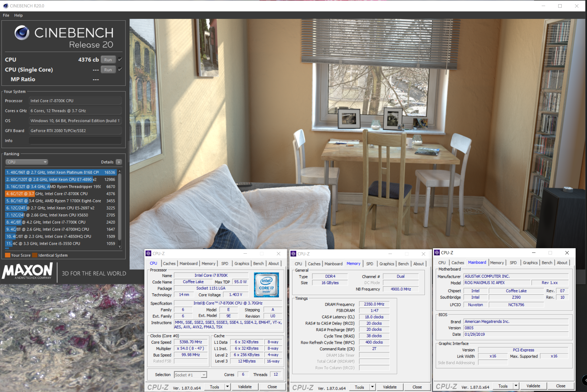Image resolution: width=587 pixels, height=392 pixels.
Task: Click Validate in the Mainboard CPU-Z window
Action: (533, 386)
